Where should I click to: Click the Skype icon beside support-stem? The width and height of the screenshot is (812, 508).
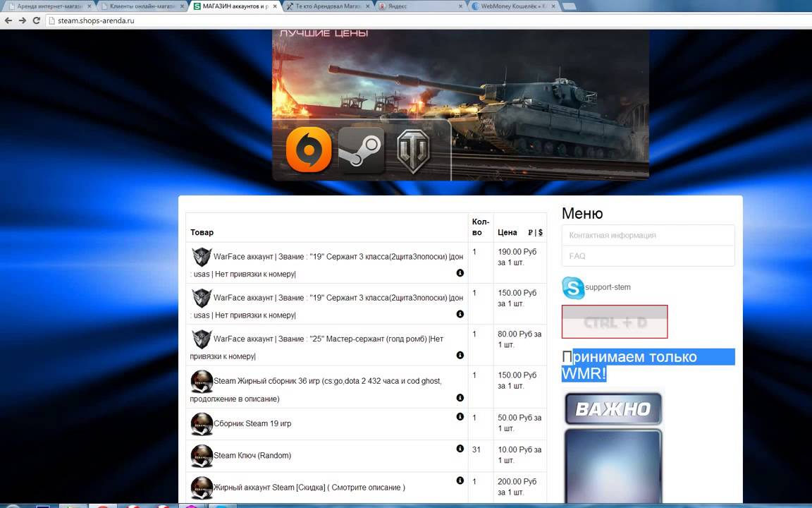pos(573,288)
